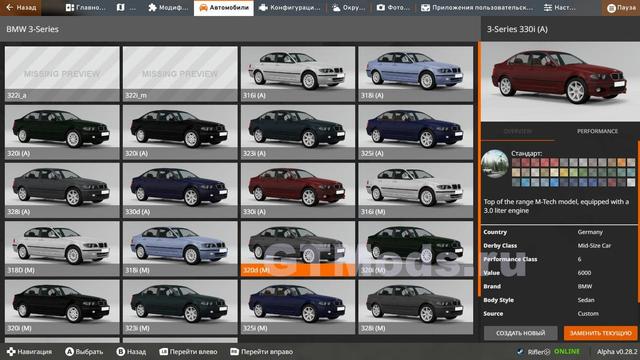Screen dimensions: 640x360
Task: Choose the 330d (A) car thumbnail
Action: [x=180, y=191]
